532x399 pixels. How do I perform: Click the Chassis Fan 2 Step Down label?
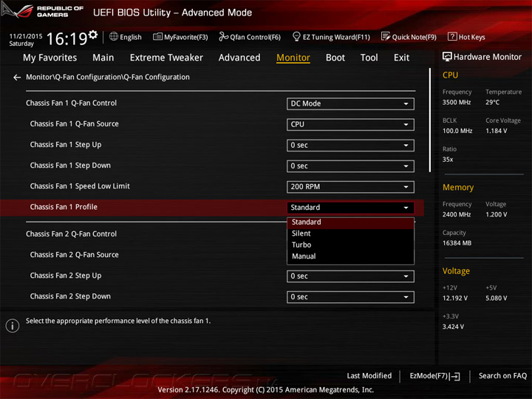70,296
